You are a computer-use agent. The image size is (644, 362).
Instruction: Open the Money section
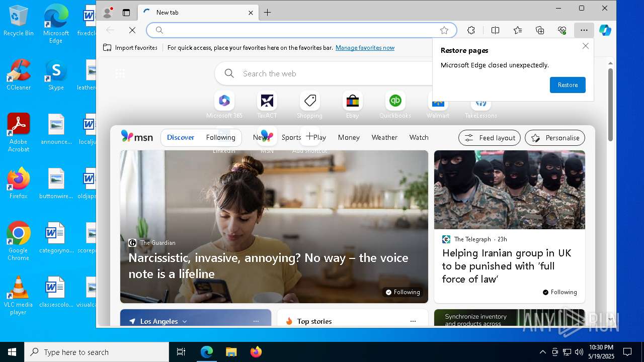349,137
